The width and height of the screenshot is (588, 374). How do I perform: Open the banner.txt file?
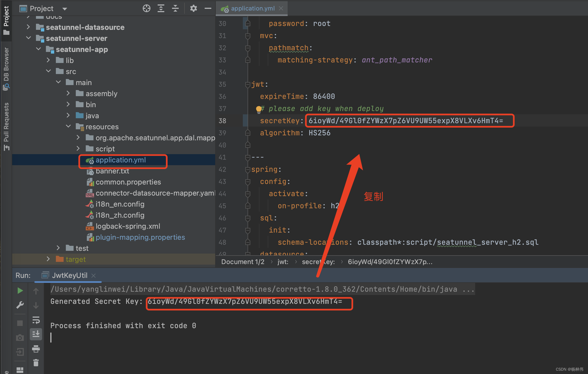(x=112, y=171)
